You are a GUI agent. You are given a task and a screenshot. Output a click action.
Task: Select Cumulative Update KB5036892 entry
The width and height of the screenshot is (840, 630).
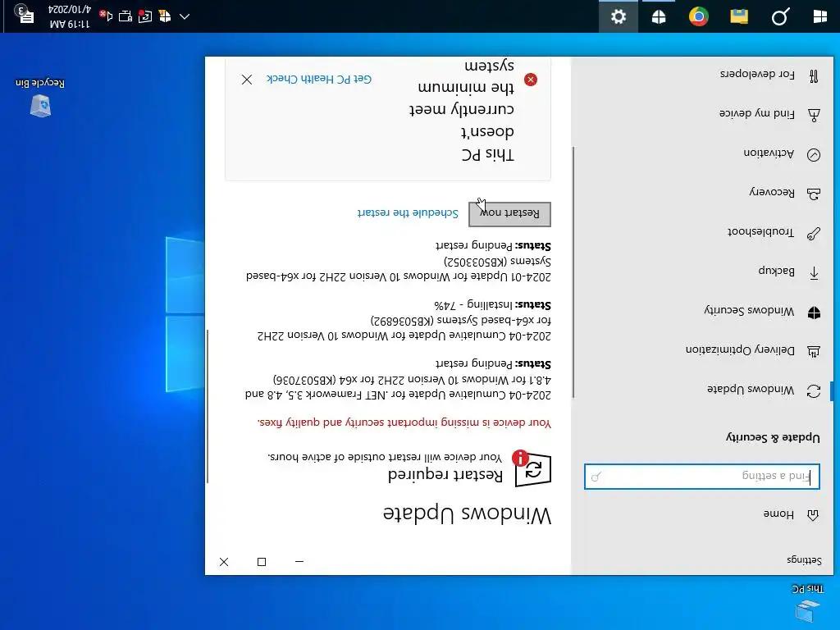[x=404, y=328]
